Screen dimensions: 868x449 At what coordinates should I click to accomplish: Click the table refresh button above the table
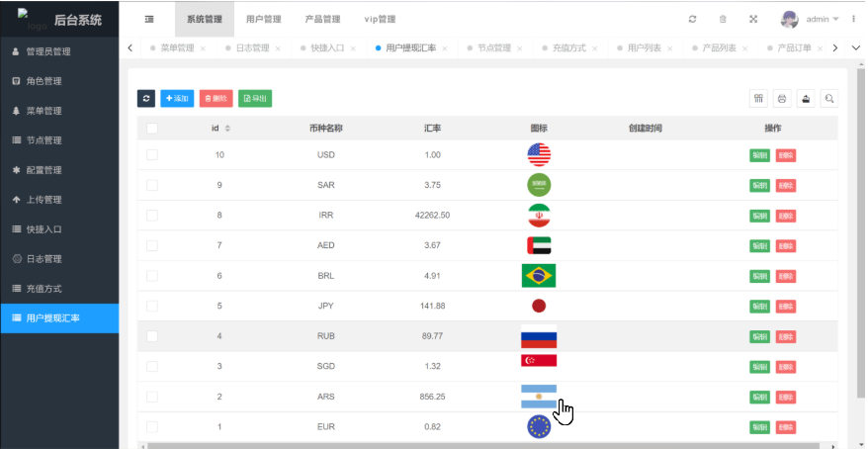(146, 99)
